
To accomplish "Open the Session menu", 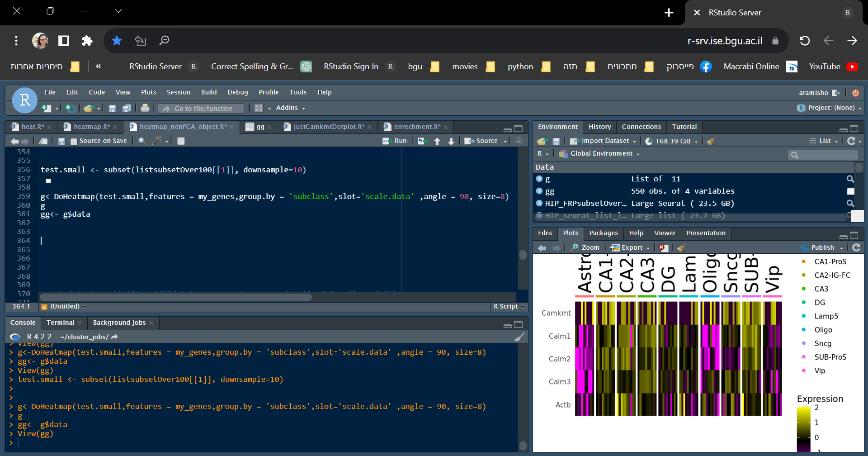I will pyautogui.click(x=178, y=92).
